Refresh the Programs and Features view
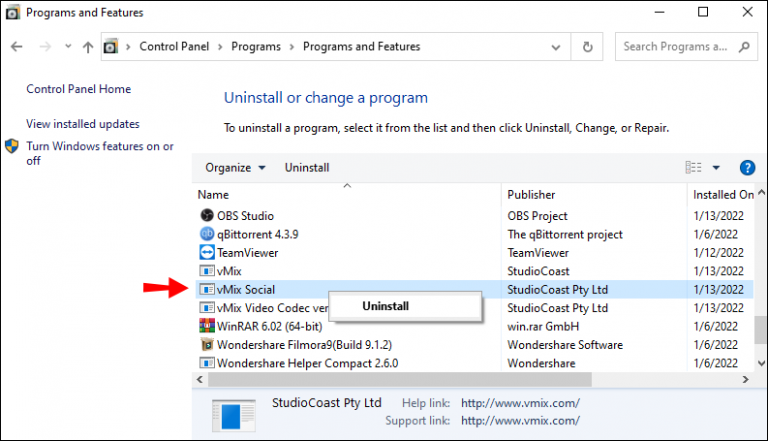The height and width of the screenshot is (441, 768). [589, 47]
